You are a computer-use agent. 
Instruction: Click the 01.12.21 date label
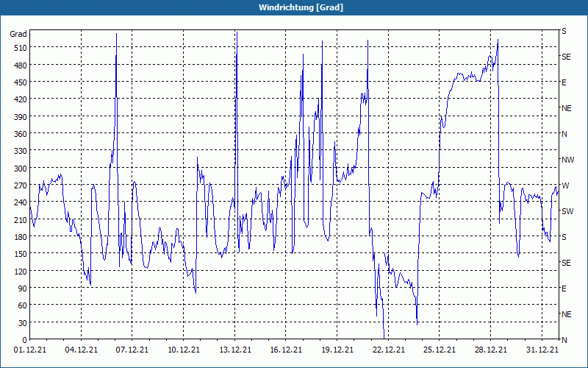pos(30,350)
